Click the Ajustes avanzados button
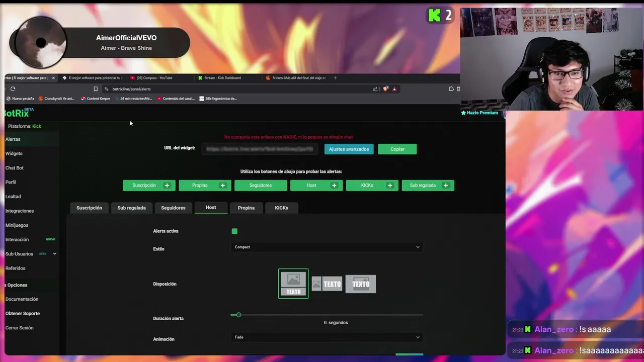This screenshot has height=362, width=644. (349, 149)
